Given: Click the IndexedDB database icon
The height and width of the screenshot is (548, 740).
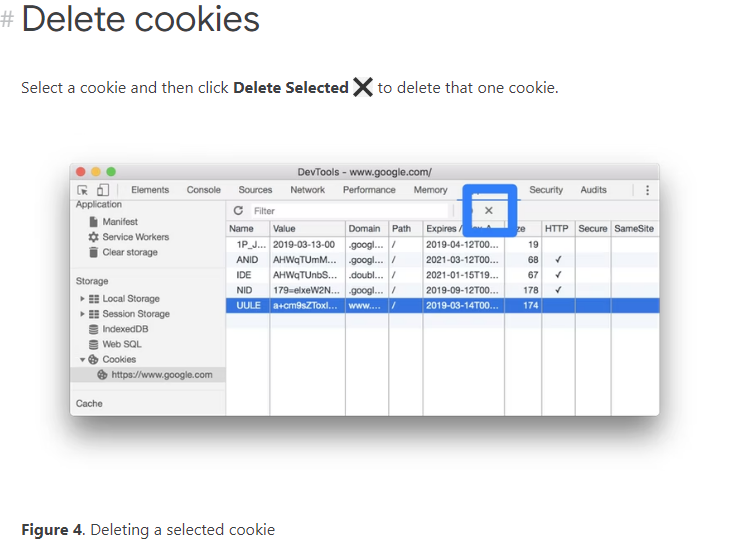Looking at the screenshot, I should coord(94,329).
